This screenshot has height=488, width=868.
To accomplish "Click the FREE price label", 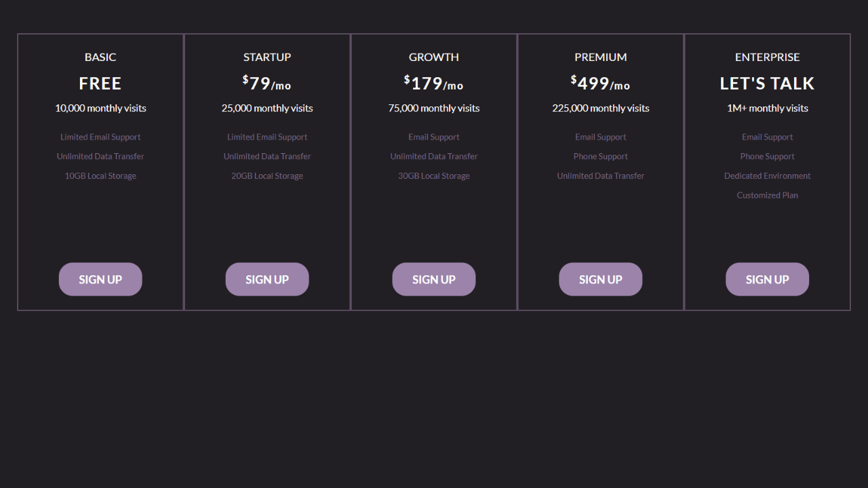I will tap(100, 83).
